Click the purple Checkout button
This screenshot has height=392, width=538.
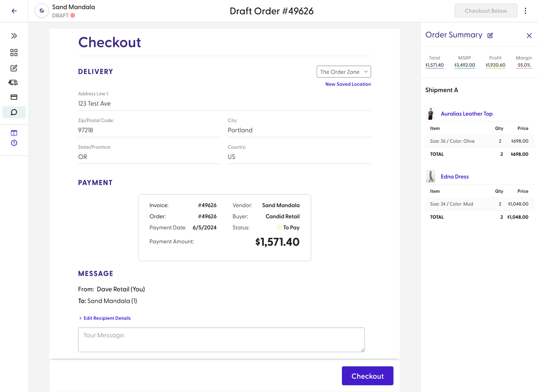(367, 376)
